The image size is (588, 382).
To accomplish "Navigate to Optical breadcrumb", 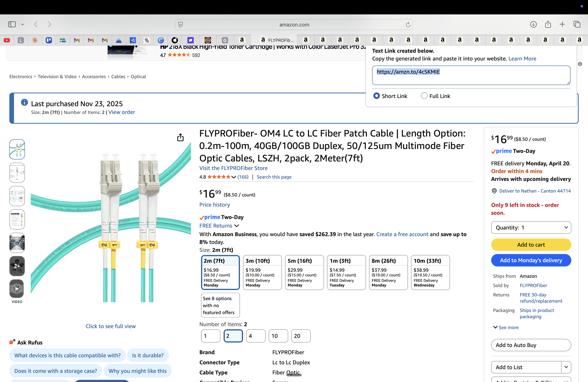I will (138, 76).
